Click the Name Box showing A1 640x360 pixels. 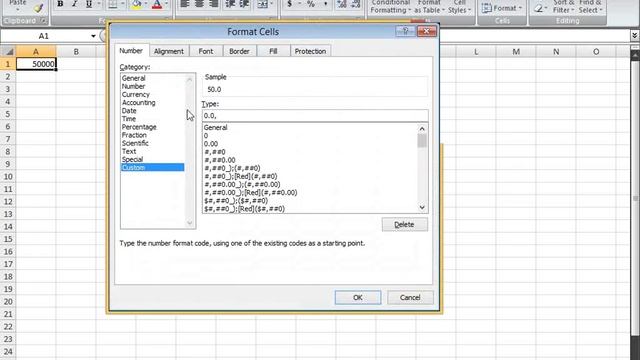[44, 36]
